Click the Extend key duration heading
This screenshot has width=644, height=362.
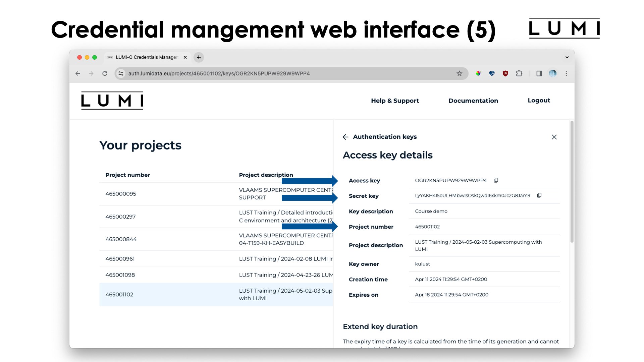[x=380, y=326]
